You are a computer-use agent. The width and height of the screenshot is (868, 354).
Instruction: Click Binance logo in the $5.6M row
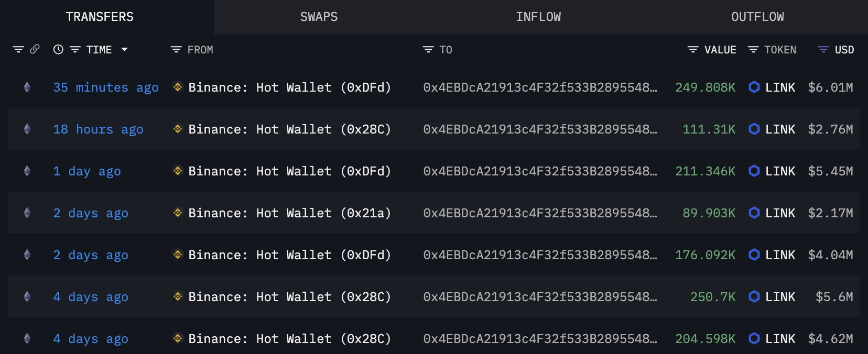pos(178,296)
